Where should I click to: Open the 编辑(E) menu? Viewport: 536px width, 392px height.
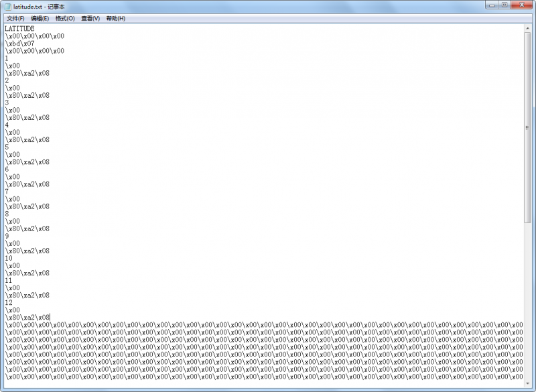tap(40, 18)
